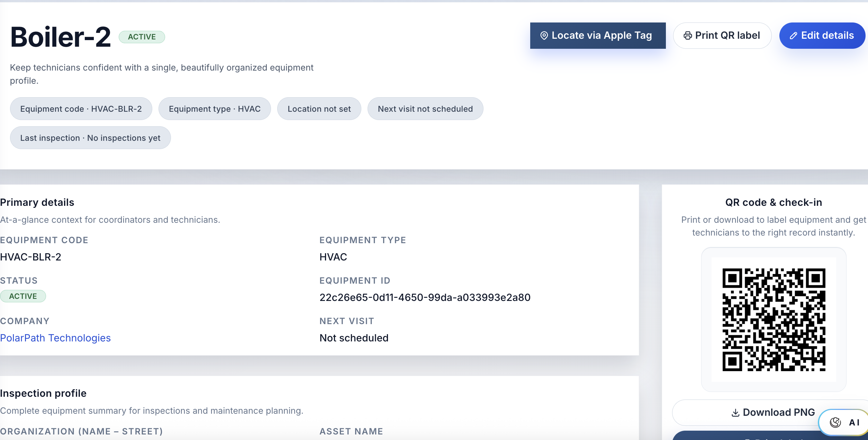The width and height of the screenshot is (868, 440).
Task: Select the ACTIVE status pill under STATUS
Action: [x=23, y=296]
